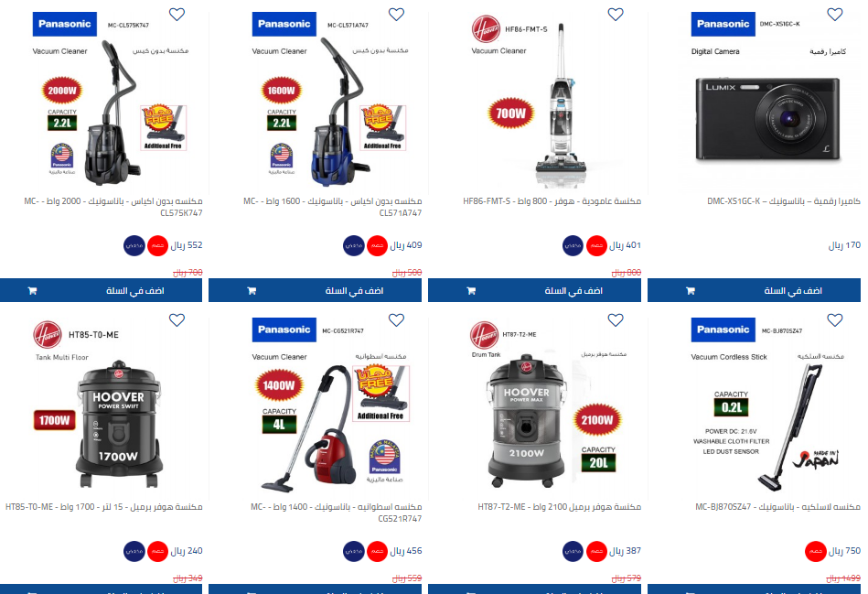Favorite the Panasonic MC-CL575K747 vacuum with heart

[177, 15]
